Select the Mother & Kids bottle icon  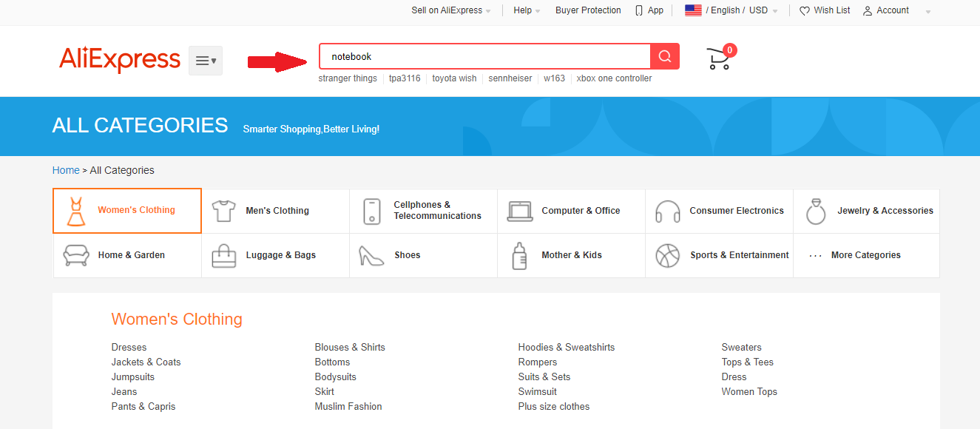point(520,255)
